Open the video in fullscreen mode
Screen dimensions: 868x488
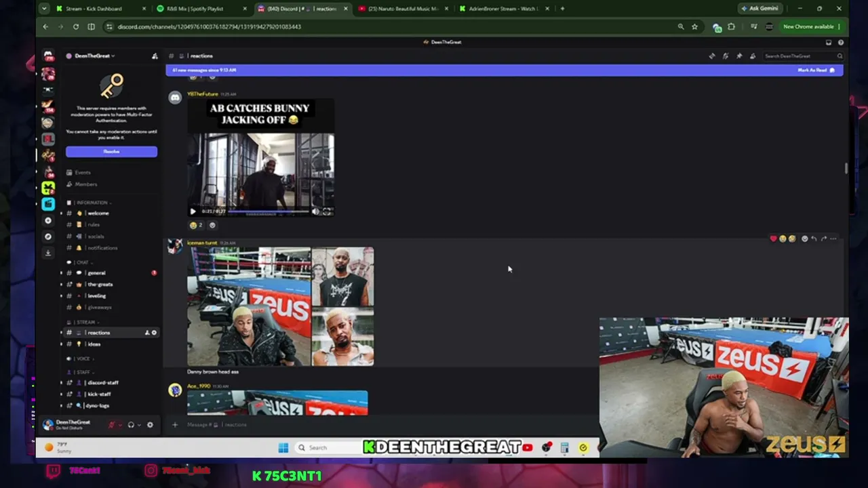tap(327, 211)
